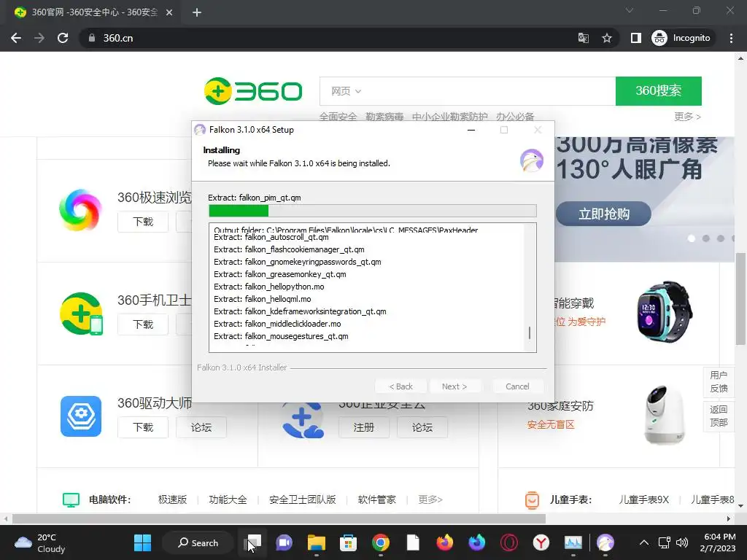Image resolution: width=747 pixels, height=560 pixels.
Task: Click the 360搜索 green search button
Action: 659,91
